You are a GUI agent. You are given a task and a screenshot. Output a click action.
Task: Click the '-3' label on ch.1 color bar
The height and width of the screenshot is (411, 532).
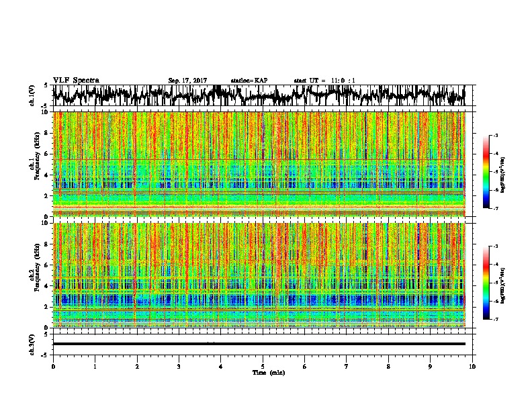coord(495,135)
